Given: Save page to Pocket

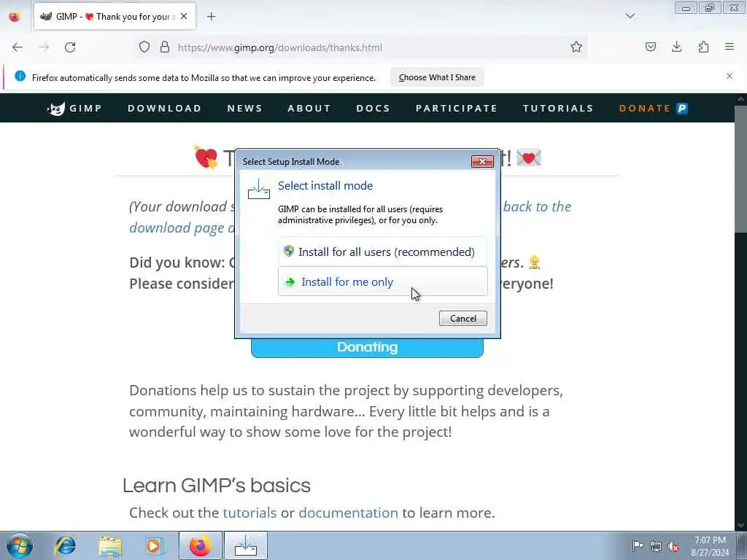Looking at the screenshot, I should [x=650, y=47].
